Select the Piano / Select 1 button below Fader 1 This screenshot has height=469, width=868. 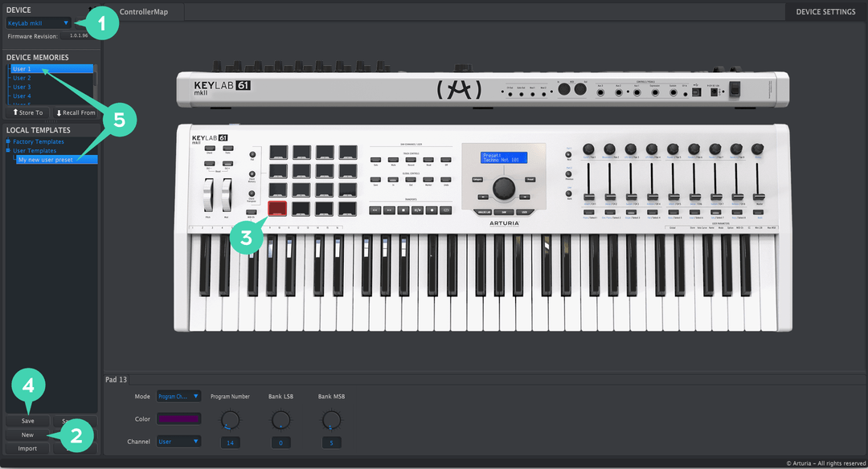589,212
